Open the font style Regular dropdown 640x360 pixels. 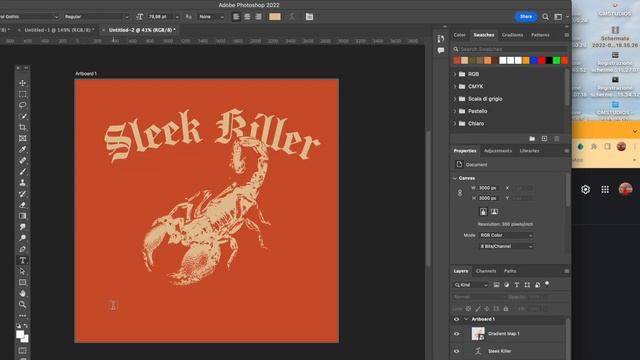pos(96,17)
